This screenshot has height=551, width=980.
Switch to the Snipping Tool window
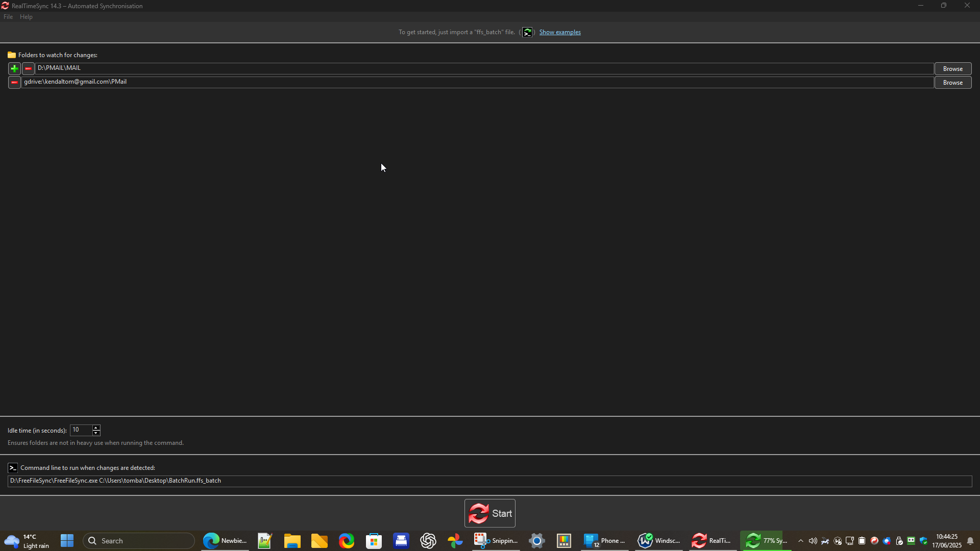point(496,541)
